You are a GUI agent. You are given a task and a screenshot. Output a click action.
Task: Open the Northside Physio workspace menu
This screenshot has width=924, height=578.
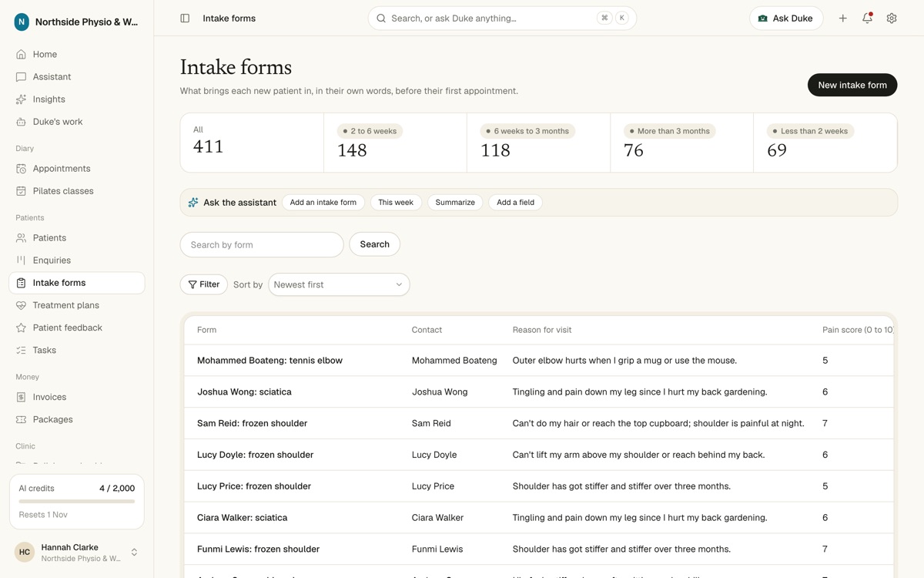pos(77,22)
